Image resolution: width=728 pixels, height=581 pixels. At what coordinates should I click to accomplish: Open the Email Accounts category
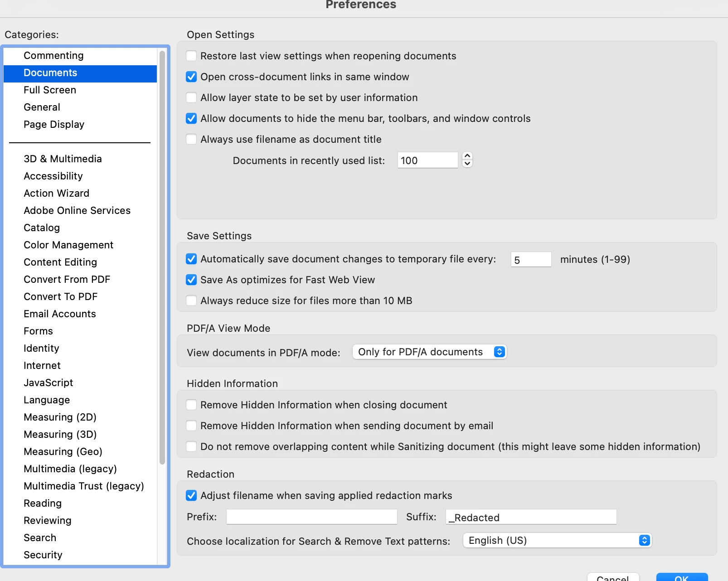(x=80, y=314)
